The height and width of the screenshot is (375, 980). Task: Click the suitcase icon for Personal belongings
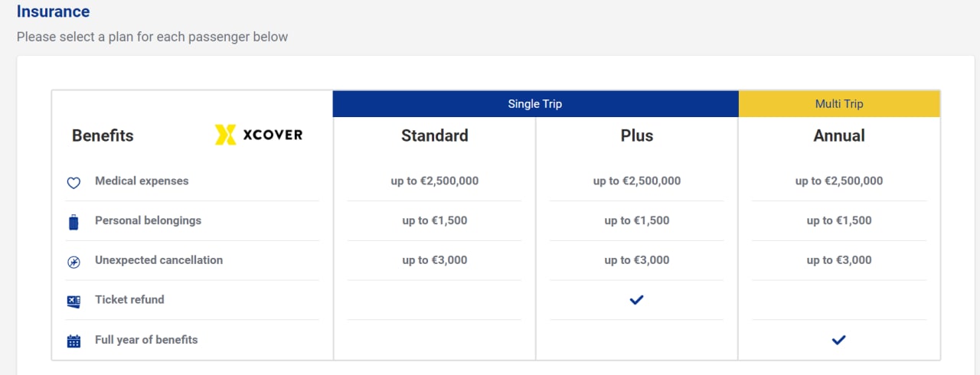click(x=73, y=223)
